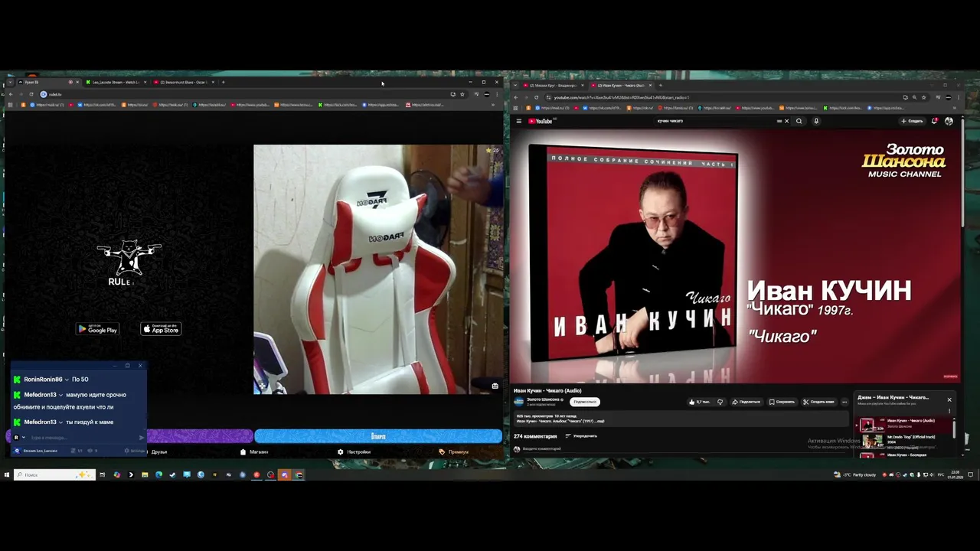The image size is (980, 551).
Task: Focus the chat message input box
Action: [x=83, y=438]
